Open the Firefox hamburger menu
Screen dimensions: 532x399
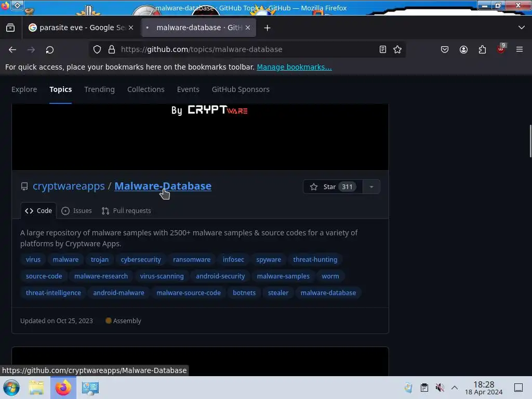coord(520,49)
